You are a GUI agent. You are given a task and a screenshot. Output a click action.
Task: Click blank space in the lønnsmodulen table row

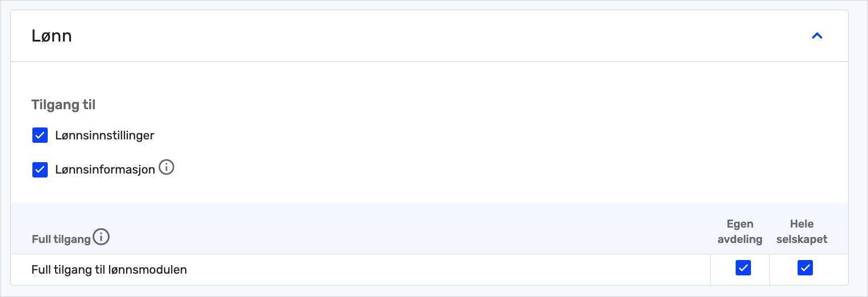point(443,270)
